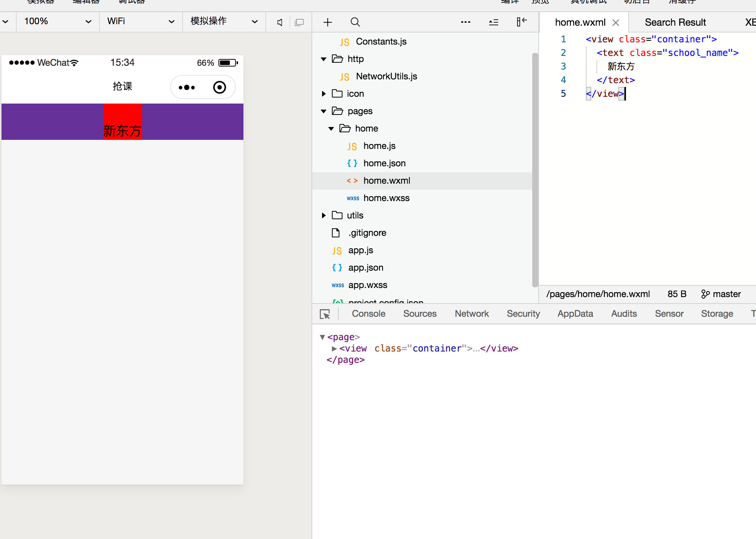Tap mini-program capsule menu dots
The width and height of the screenshot is (756, 539).
point(187,87)
